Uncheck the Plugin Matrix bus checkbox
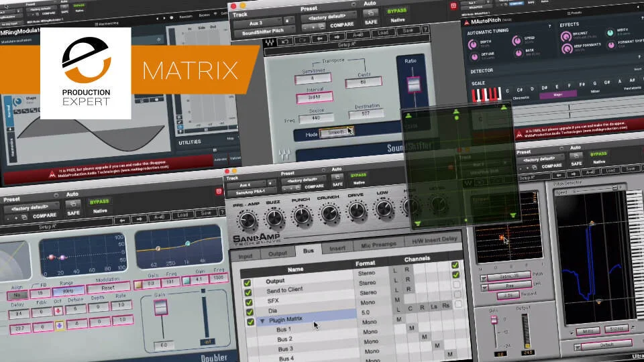Viewport: 644px width, 362px height. [250, 322]
